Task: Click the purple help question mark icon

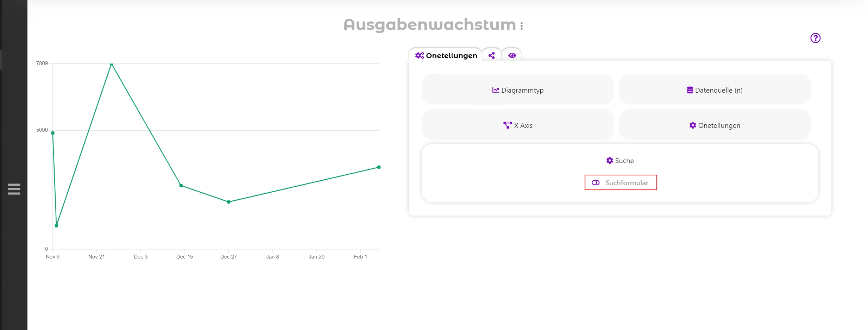Action: coord(815,38)
